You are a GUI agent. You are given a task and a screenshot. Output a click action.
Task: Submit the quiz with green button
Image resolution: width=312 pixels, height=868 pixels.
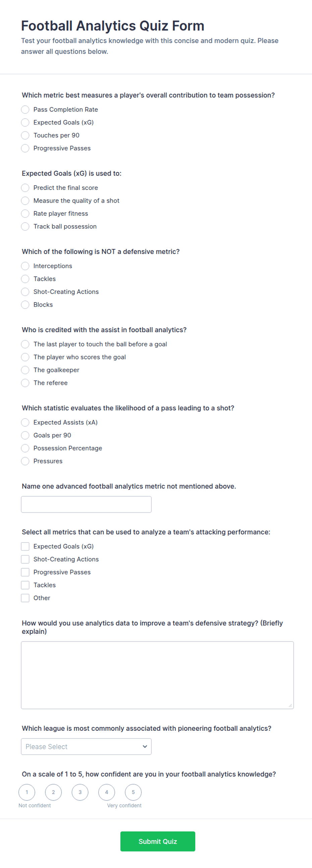pos(158,841)
